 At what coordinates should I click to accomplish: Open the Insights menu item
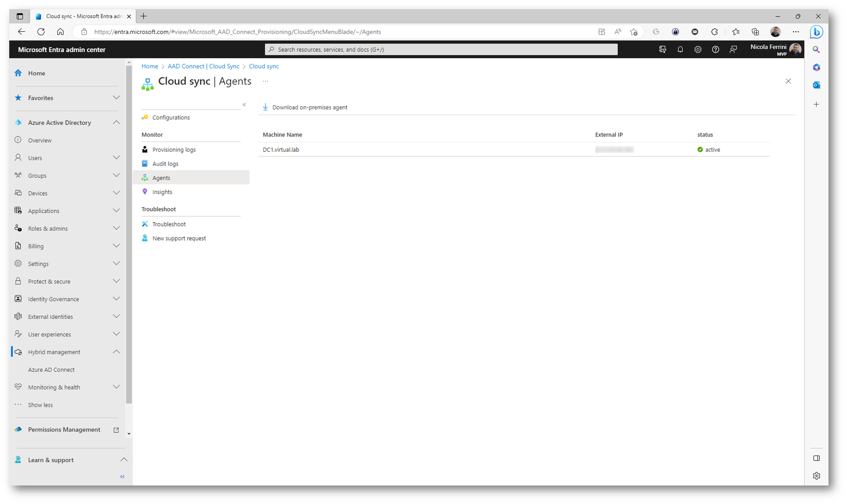tap(162, 192)
